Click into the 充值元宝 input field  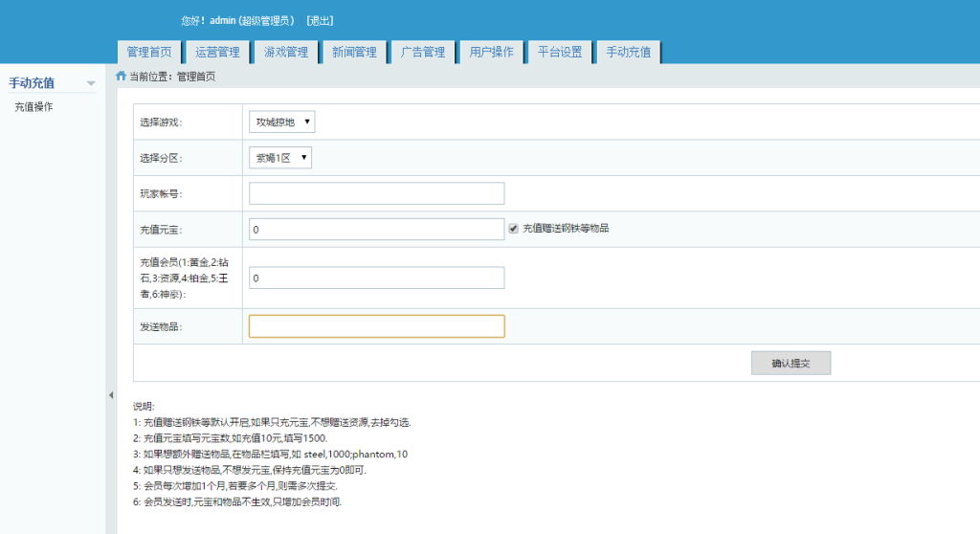point(376,230)
